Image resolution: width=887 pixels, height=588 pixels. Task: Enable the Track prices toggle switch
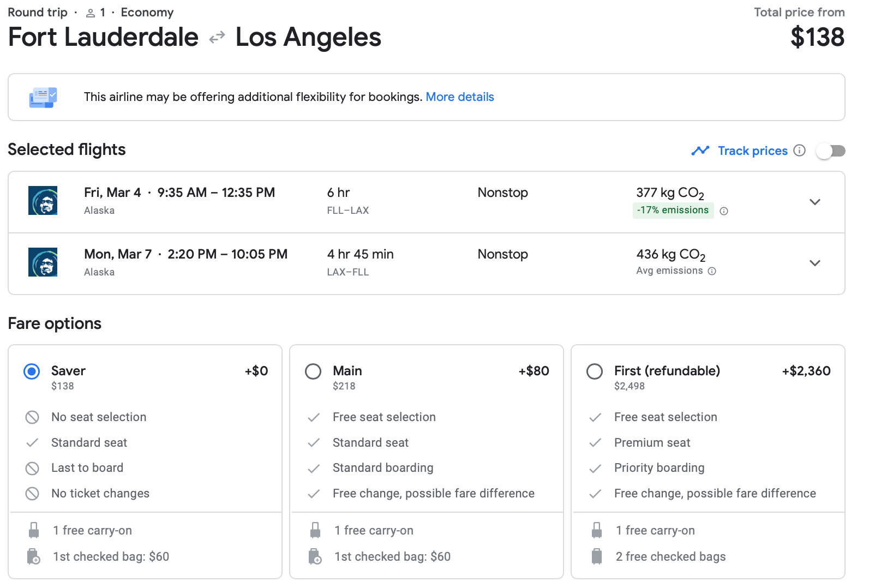[x=830, y=151]
